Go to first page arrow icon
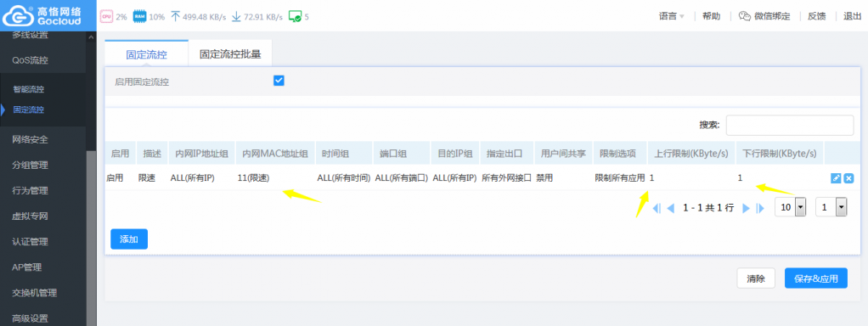 click(x=657, y=208)
